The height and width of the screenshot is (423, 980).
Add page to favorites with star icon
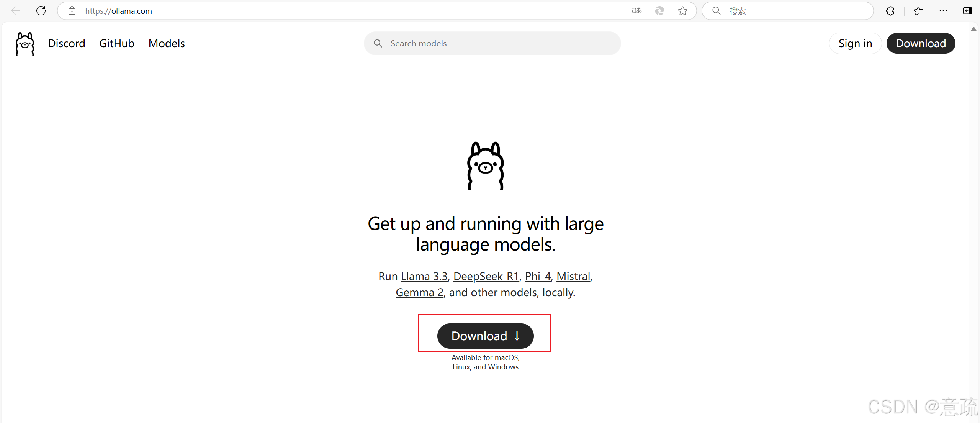[682, 11]
